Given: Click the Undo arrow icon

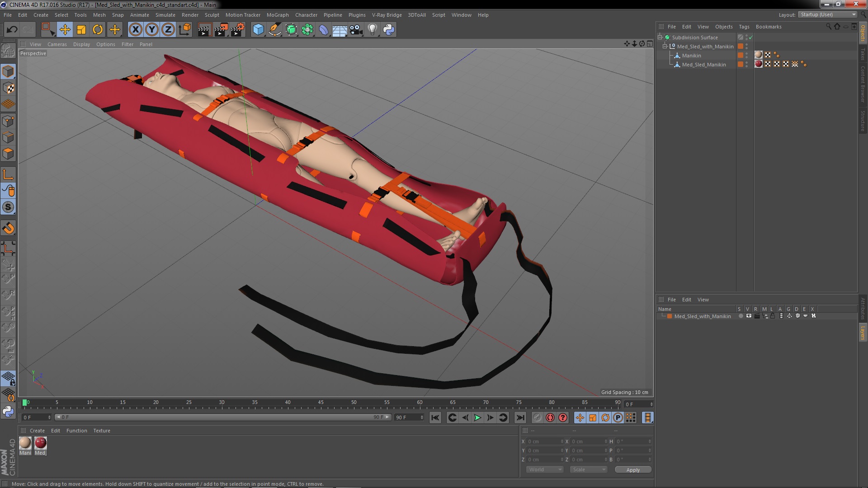Looking at the screenshot, I should pos(12,30).
